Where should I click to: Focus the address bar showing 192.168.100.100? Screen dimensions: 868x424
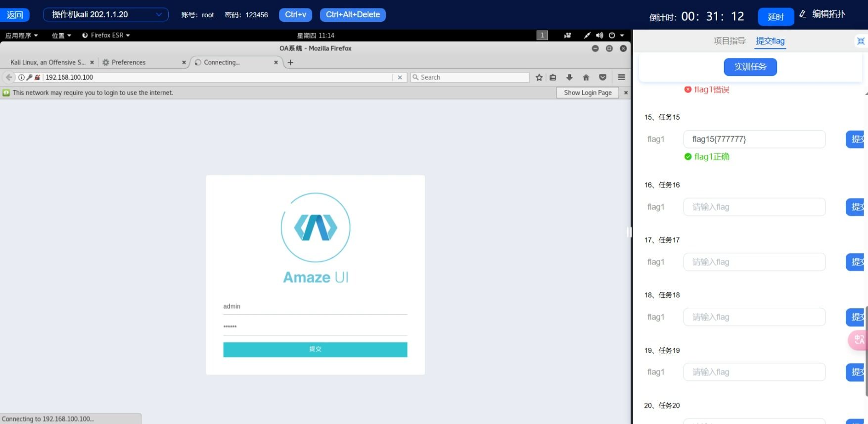(218, 77)
